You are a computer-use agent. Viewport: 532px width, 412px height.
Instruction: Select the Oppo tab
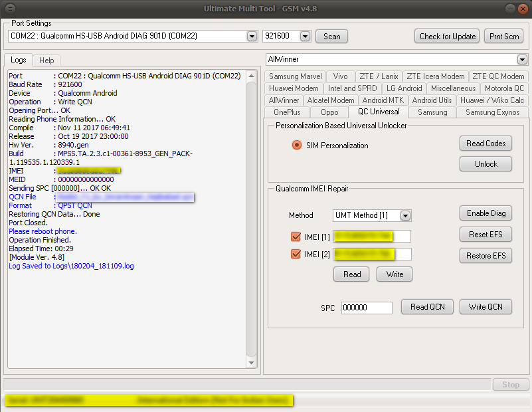click(329, 112)
